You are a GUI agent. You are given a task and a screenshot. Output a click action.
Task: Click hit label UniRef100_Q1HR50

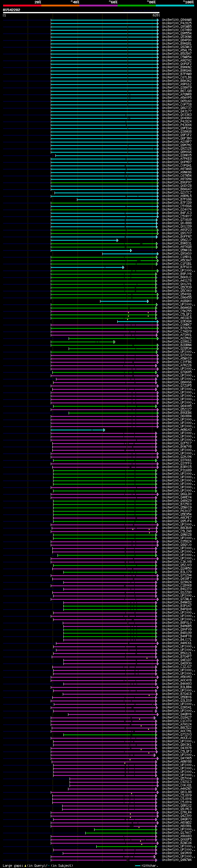pyautogui.click(x=177, y=568)
